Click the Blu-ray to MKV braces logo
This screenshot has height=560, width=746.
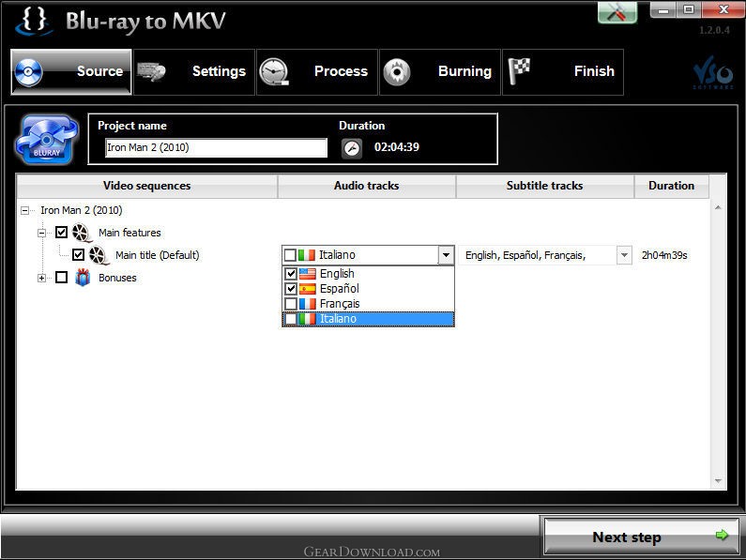pos(33,21)
